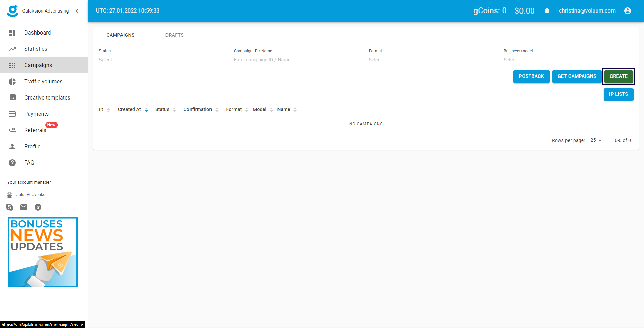Open the Bonuses News Updates banner
The width and height of the screenshot is (644, 328).
pyautogui.click(x=43, y=252)
